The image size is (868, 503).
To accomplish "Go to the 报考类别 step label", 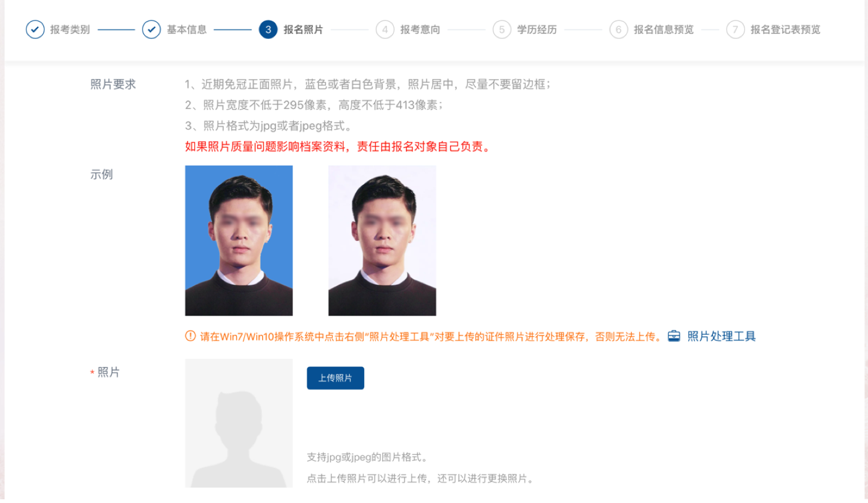I will tap(70, 30).
